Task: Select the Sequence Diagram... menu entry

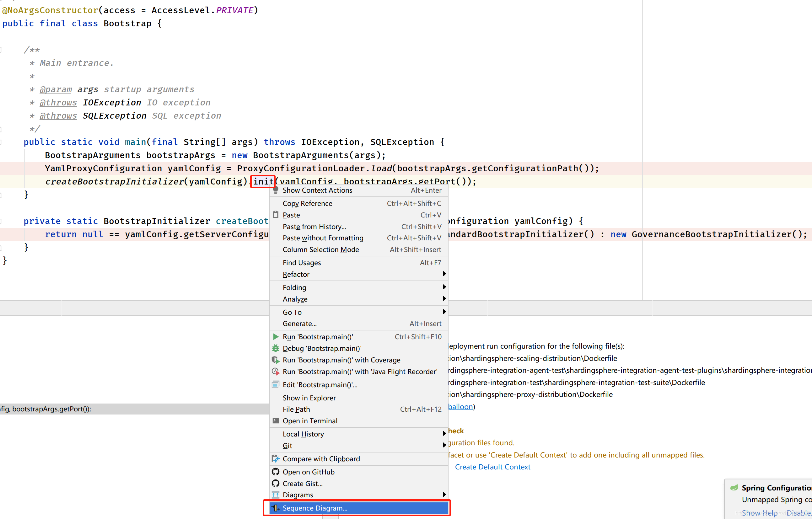Action: pos(315,508)
